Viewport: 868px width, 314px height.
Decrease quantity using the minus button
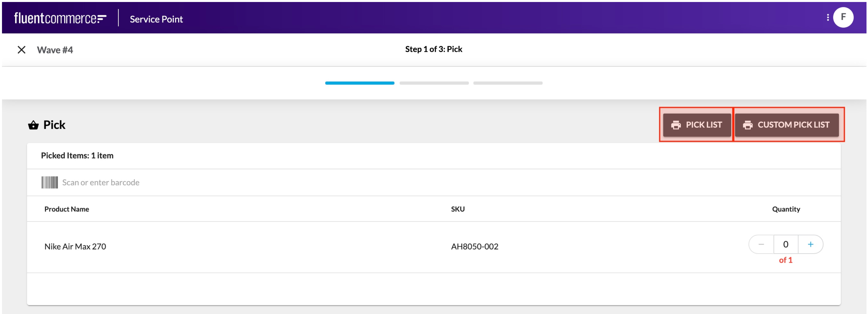point(761,244)
